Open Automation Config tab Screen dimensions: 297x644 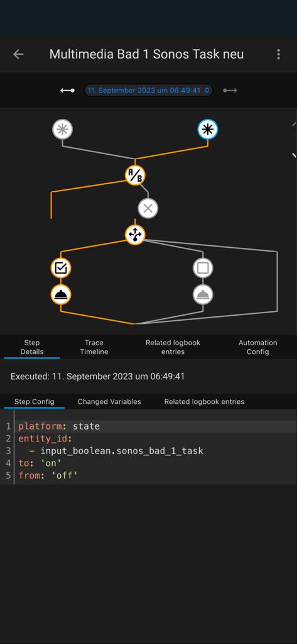tap(257, 347)
